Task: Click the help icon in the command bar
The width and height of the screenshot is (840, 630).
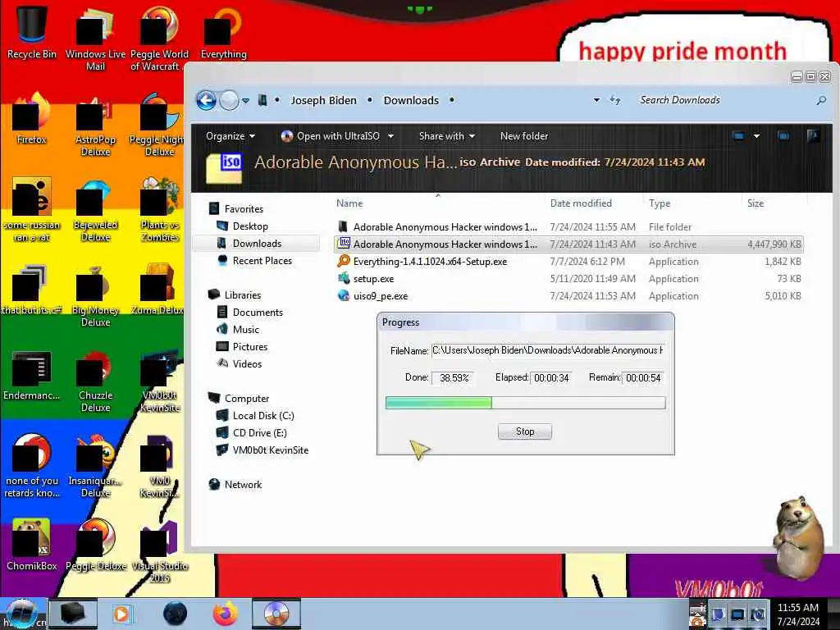Action: pos(813,136)
